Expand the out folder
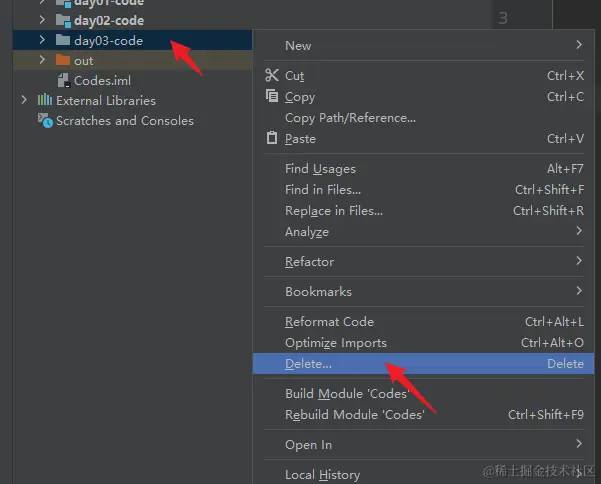 (x=42, y=60)
